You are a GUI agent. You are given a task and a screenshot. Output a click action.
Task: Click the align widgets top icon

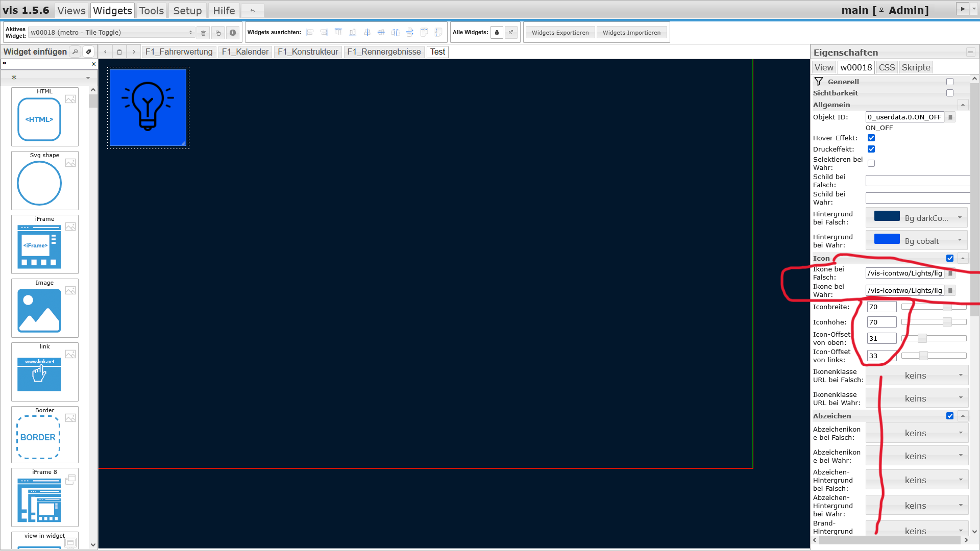point(338,32)
